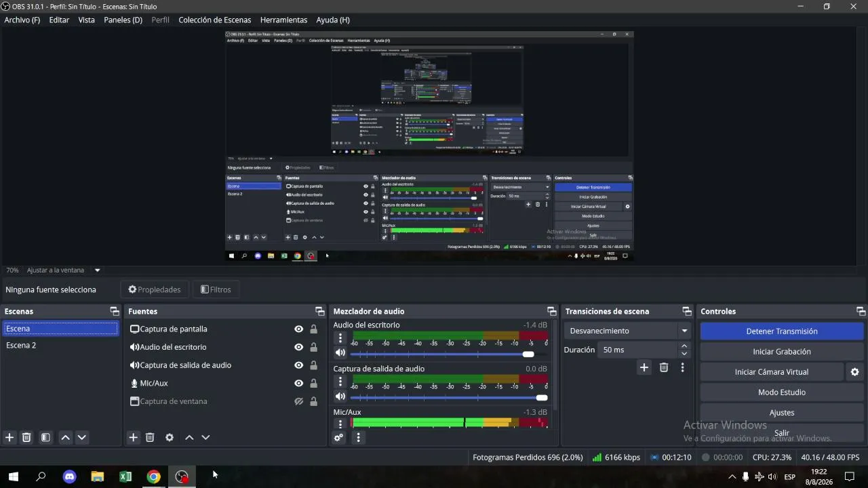Open three-dot menu for Audio del escritorio channel

tap(340, 338)
